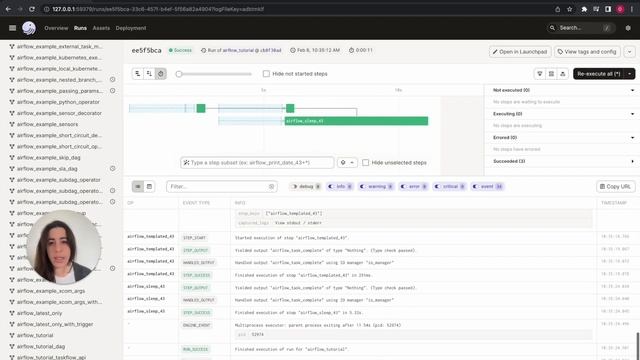Go to the Overview tab
Screen dimensions: 640x360
tap(56, 28)
